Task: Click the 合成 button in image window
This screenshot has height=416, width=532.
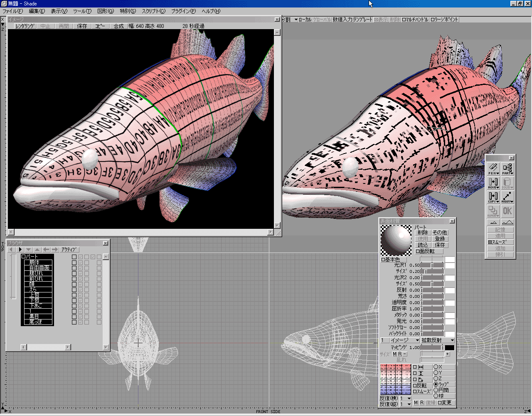Action: [119, 26]
